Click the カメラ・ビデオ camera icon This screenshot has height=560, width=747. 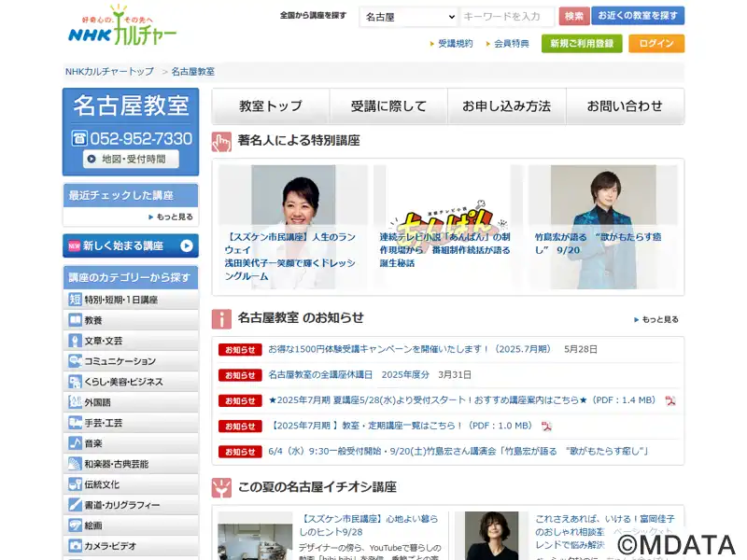(75, 545)
